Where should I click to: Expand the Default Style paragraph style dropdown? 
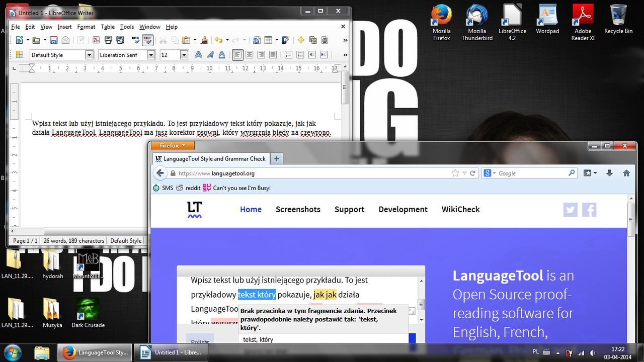(x=89, y=55)
